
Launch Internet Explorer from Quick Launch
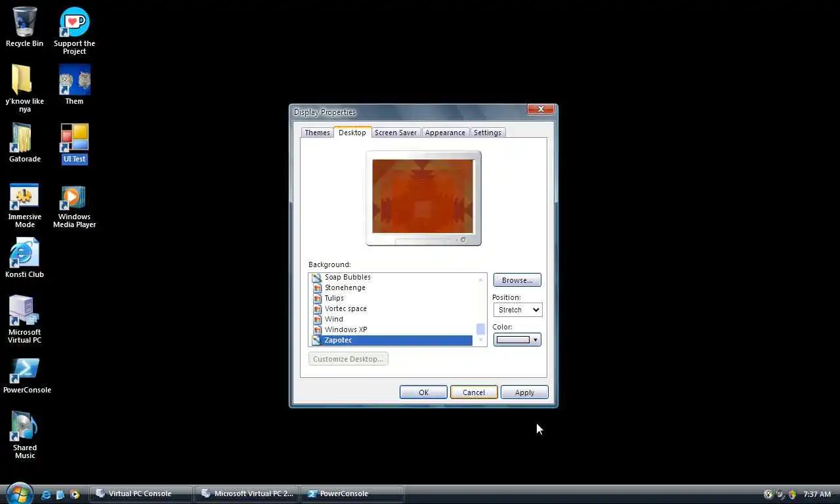[x=45, y=495]
